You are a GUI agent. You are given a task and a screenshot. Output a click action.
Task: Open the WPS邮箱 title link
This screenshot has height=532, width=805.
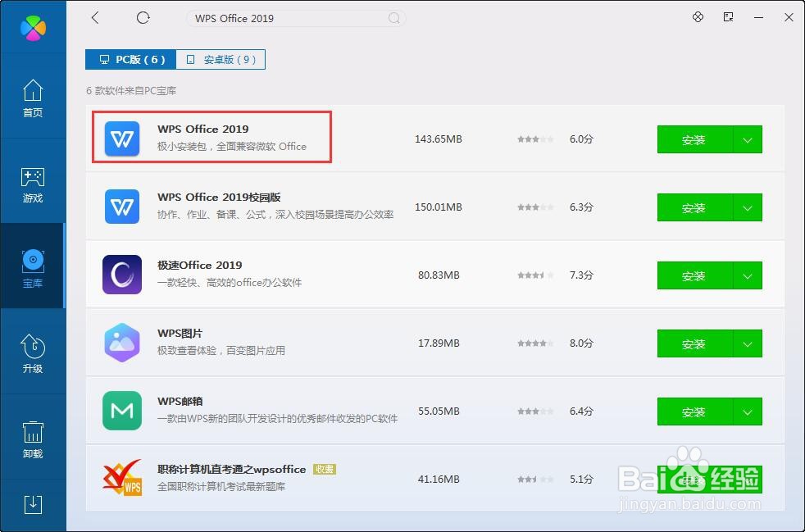coord(180,401)
